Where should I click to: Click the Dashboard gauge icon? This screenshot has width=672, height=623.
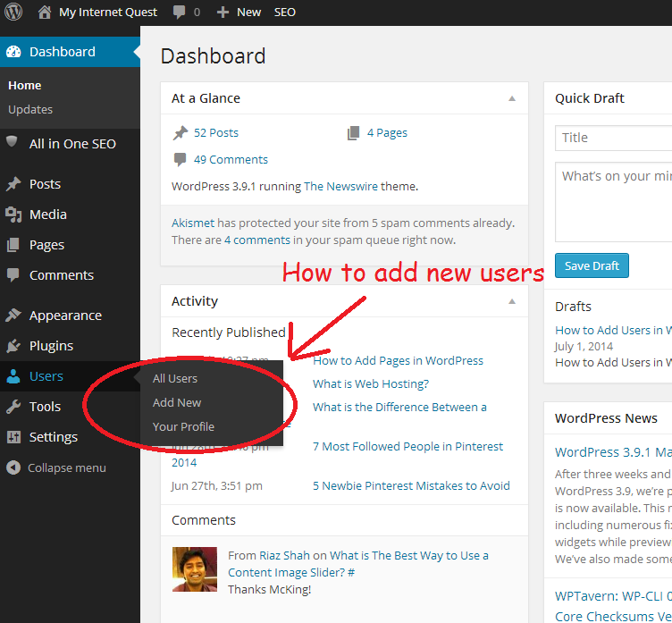pyautogui.click(x=13, y=52)
